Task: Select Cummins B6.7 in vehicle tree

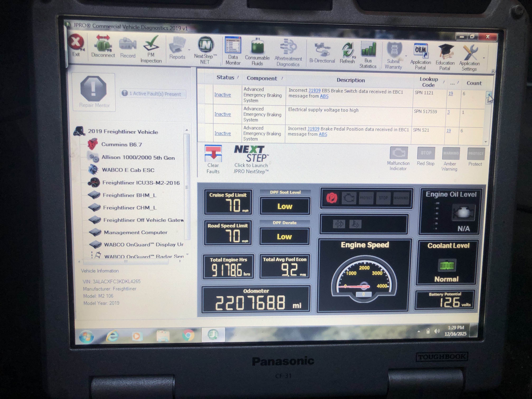Action: click(x=122, y=144)
